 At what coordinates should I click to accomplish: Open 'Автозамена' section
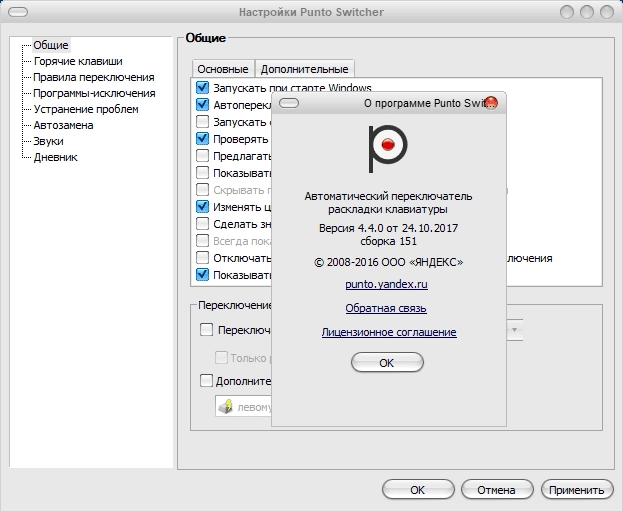click(64, 125)
